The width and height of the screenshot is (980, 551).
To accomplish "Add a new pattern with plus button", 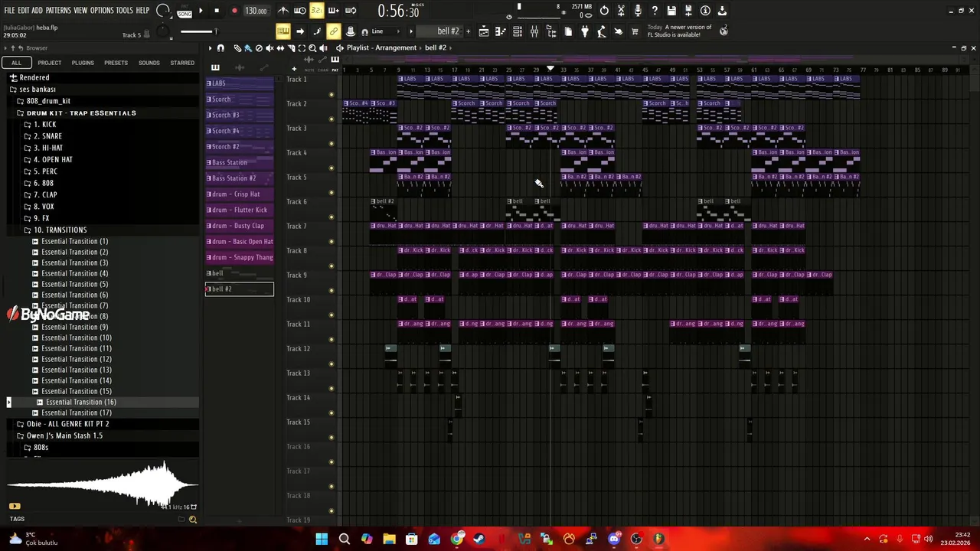I will click(467, 31).
